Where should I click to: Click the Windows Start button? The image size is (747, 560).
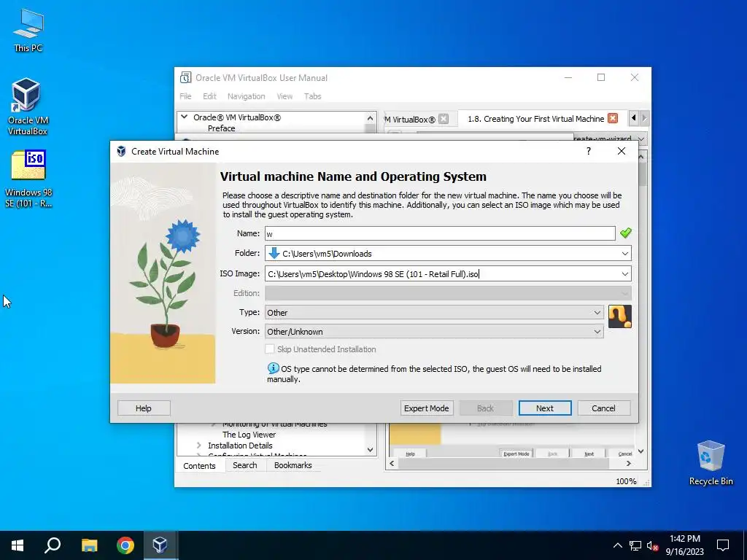click(x=18, y=545)
